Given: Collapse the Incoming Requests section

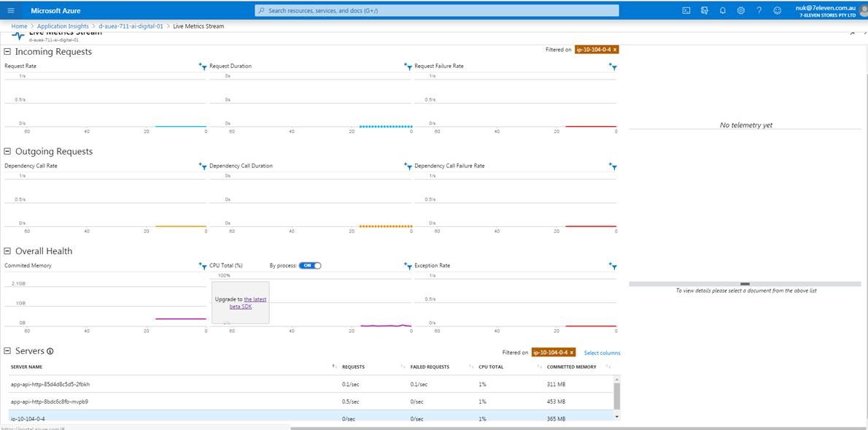Looking at the screenshot, I should [x=7, y=51].
